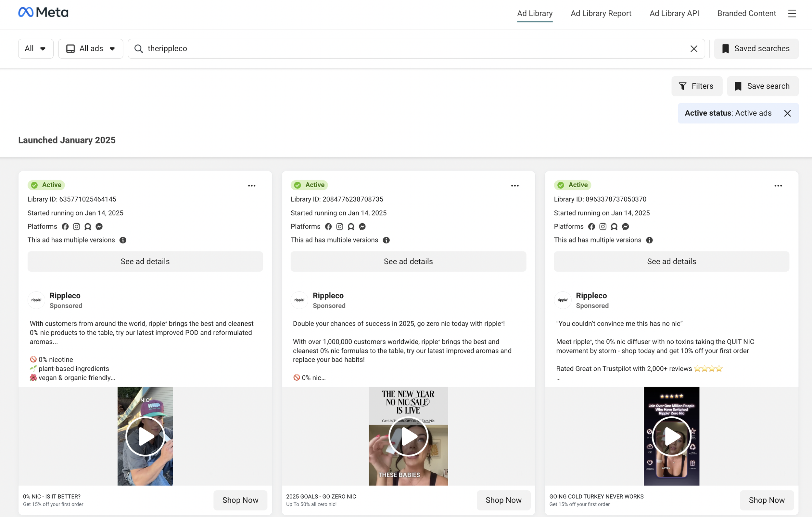Click Facebook platform icon on ad 2084776238708735
Viewport: 812px width, 517px height.
328,227
